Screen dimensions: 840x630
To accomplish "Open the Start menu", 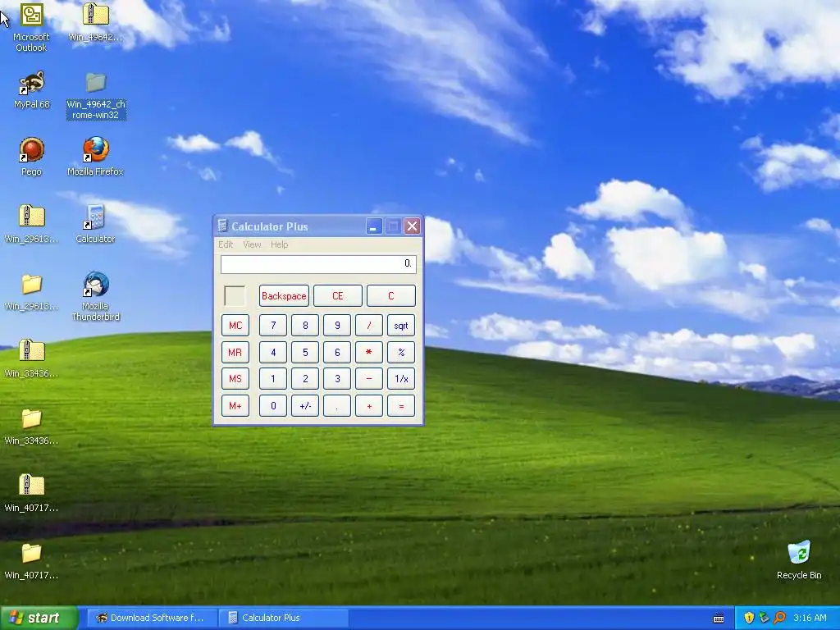I will 39,618.
